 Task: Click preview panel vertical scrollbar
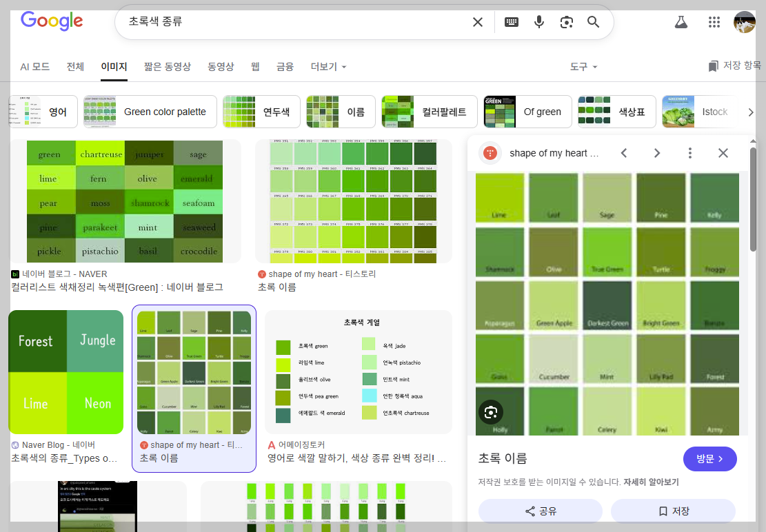point(753,200)
